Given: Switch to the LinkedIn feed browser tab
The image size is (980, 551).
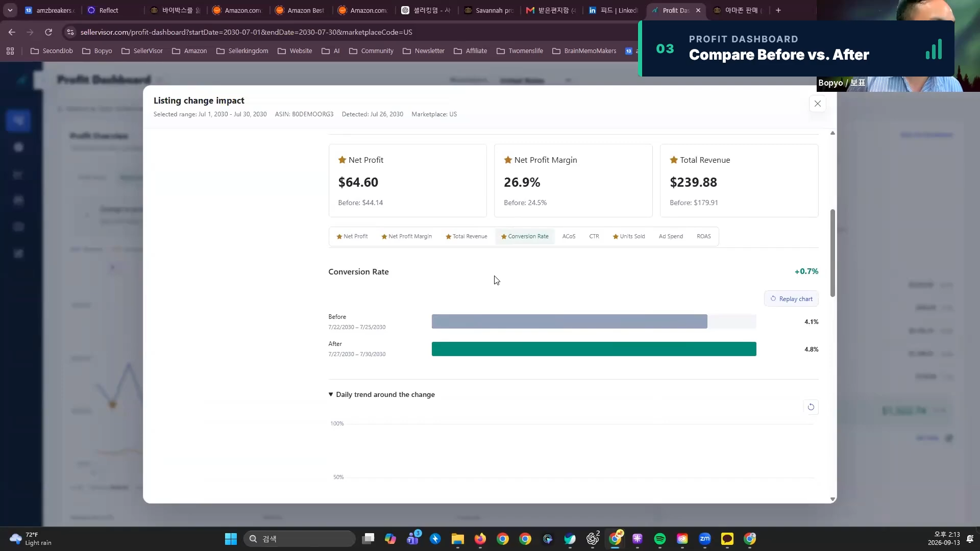Looking at the screenshot, I should [x=614, y=10].
